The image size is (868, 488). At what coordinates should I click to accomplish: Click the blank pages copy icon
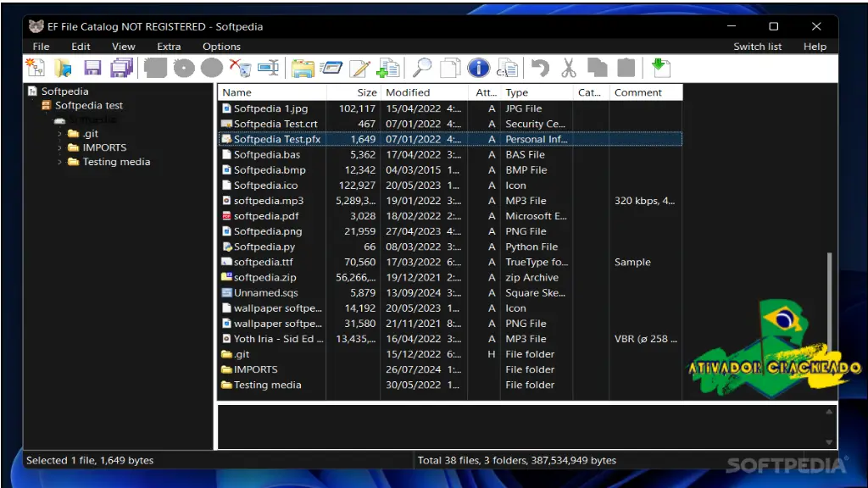pos(450,68)
